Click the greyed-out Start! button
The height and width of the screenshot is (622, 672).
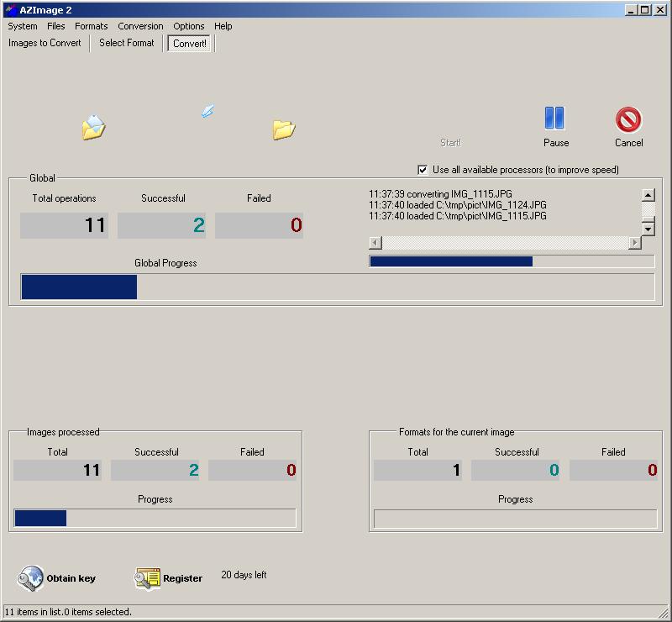tap(450, 142)
